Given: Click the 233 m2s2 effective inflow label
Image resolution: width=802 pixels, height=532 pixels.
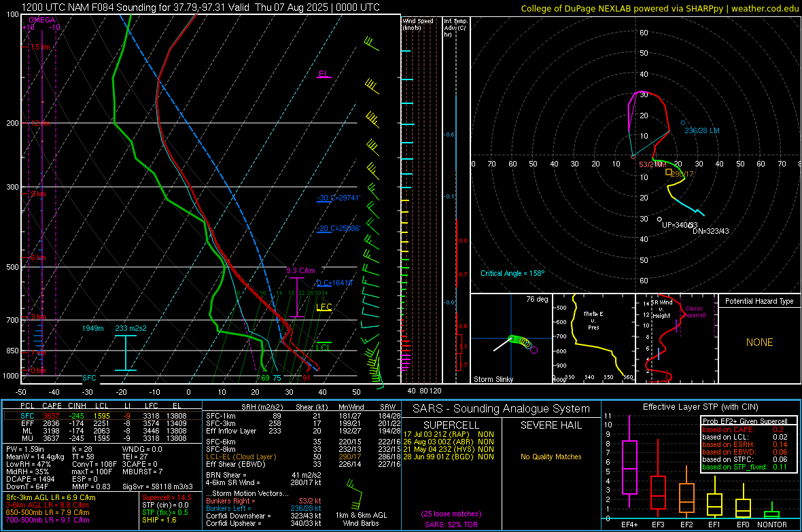Looking at the screenshot, I should click(130, 328).
